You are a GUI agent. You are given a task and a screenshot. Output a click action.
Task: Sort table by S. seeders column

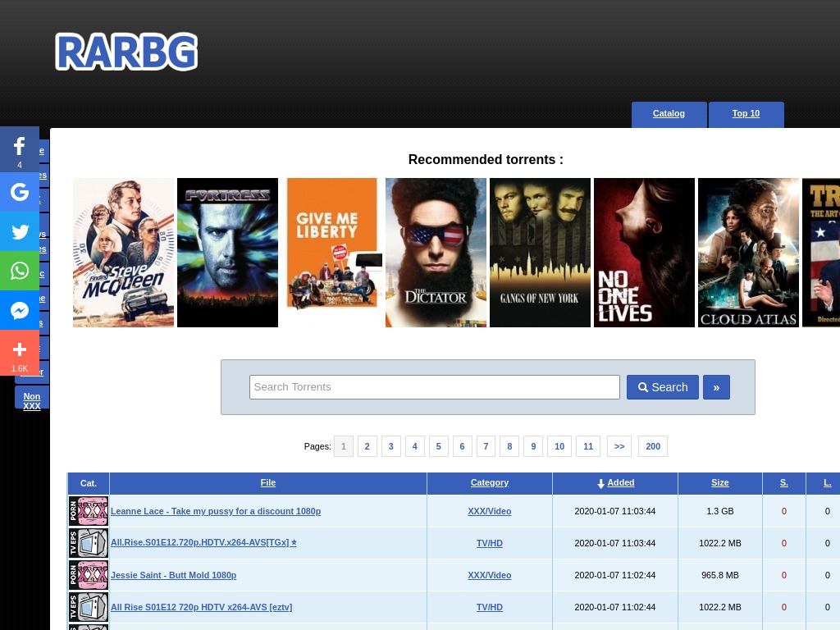point(783,482)
